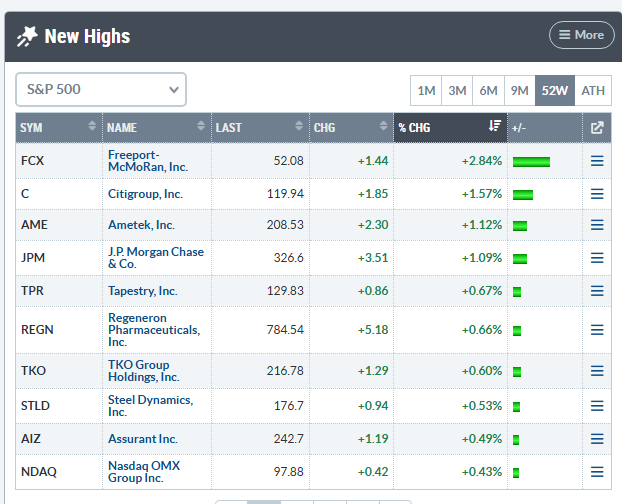
Task: Open the More menu button
Action: [x=581, y=35]
